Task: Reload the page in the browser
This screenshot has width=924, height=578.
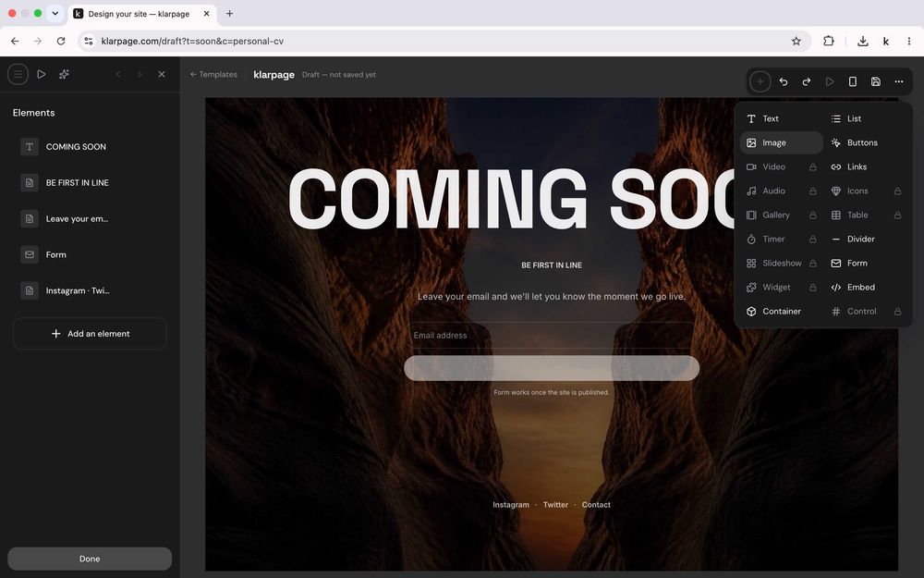Action: point(61,42)
